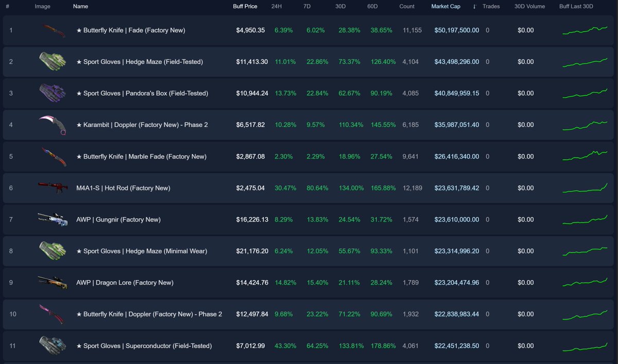The width and height of the screenshot is (618, 364).
Task: Open M4A1-S | Hot Rod (Factory New)
Action: pos(123,188)
